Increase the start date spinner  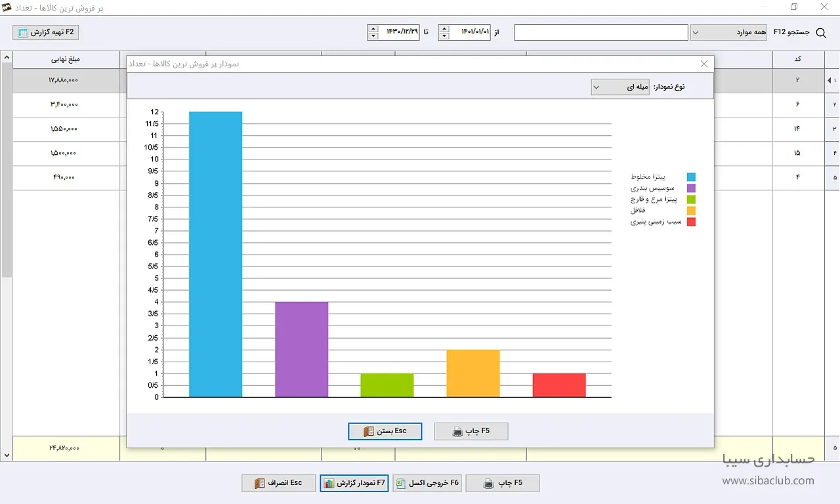click(x=444, y=28)
